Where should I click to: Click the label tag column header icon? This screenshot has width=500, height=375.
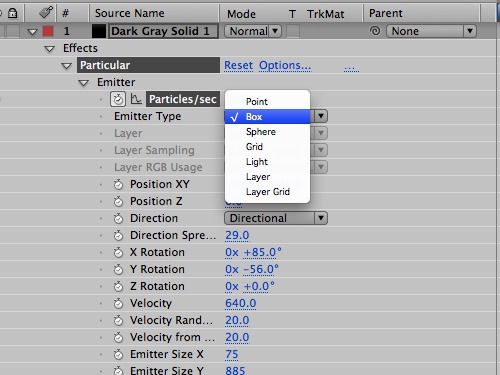(46, 13)
